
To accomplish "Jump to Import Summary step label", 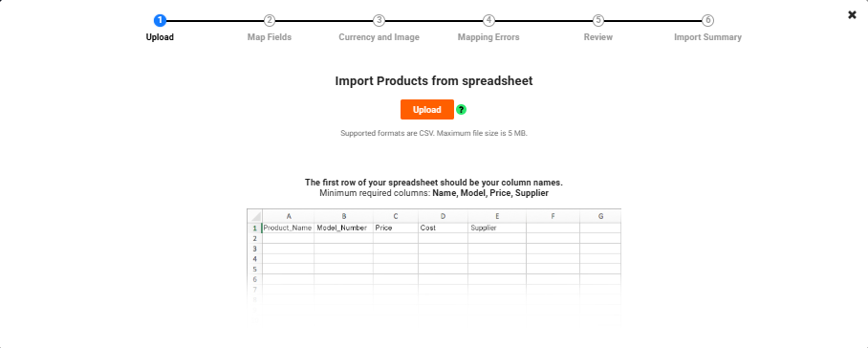I will tap(707, 37).
